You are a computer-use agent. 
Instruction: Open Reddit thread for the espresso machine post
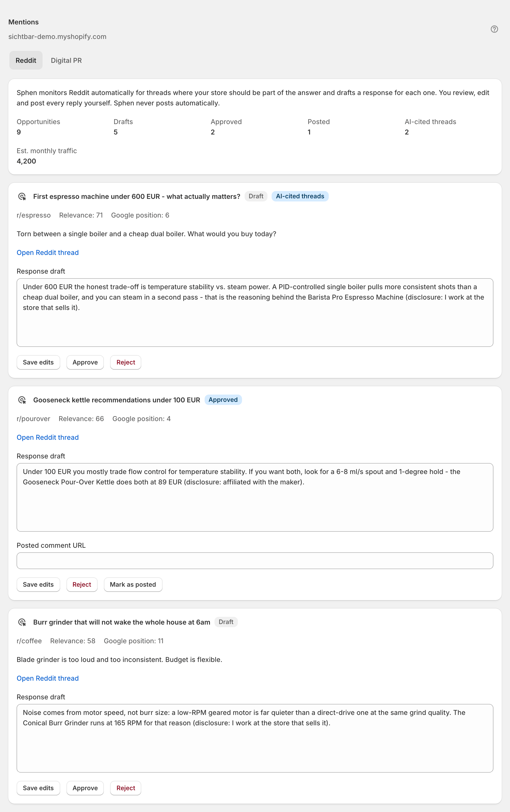(48, 253)
